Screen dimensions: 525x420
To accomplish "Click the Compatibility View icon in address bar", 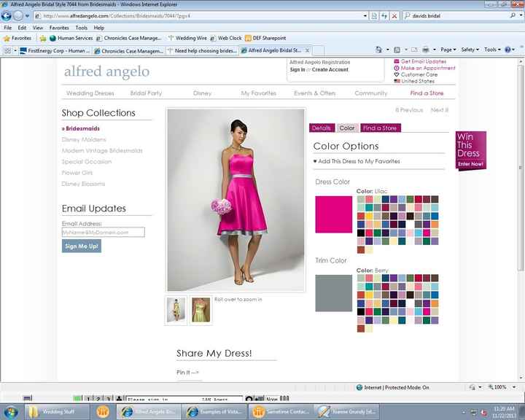I will point(374,16).
